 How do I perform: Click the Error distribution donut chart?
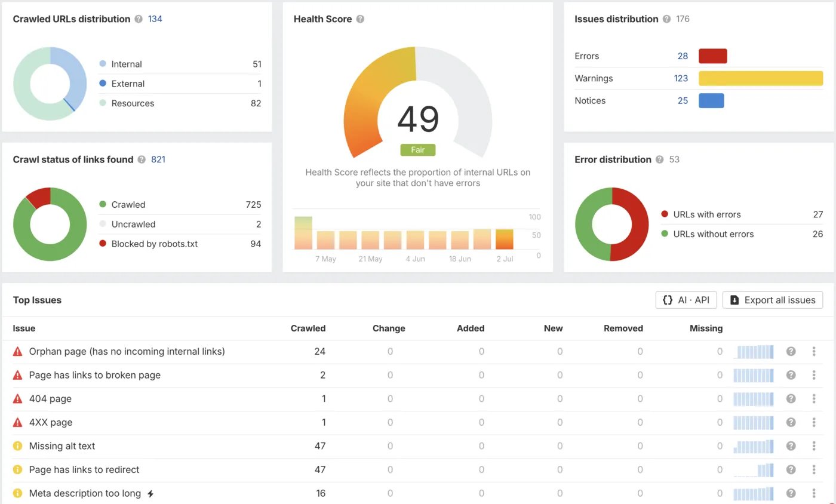612,225
